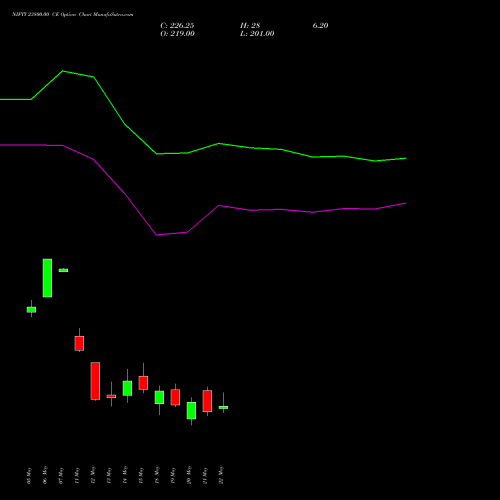Click the 05 May date label
Screen dimensions: 500x500
point(29,476)
